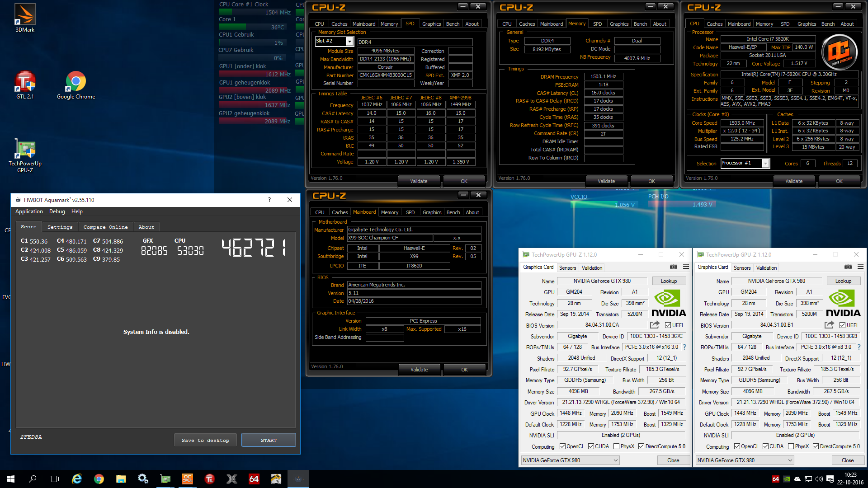Switch to the CPU-Z OC app in the taskbar
This screenshot has width=868, height=488.
click(x=187, y=479)
